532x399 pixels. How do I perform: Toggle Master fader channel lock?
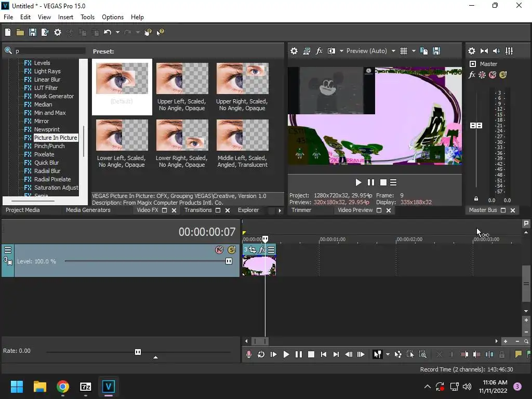(476, 199)
